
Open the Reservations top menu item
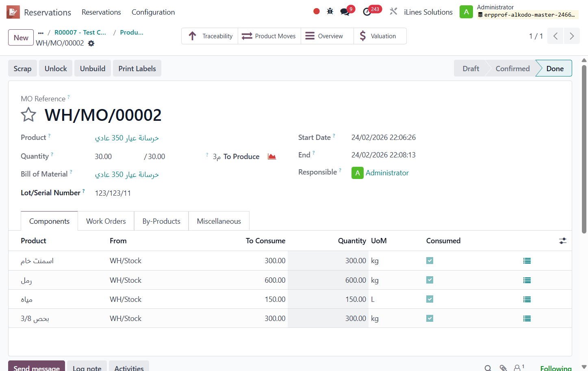pos(101,12)
